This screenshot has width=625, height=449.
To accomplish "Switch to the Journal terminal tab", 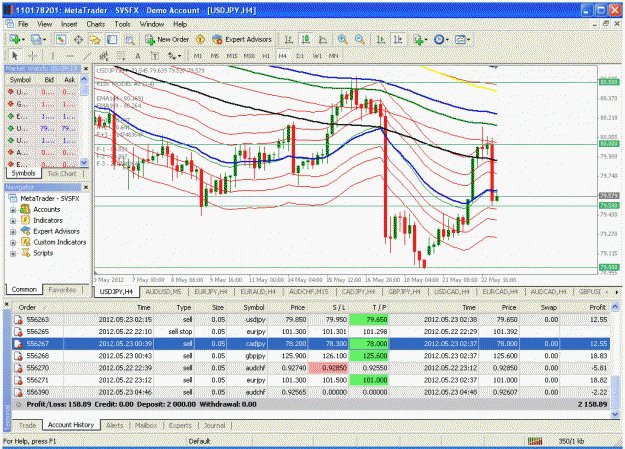I will (x=214, y=425).
